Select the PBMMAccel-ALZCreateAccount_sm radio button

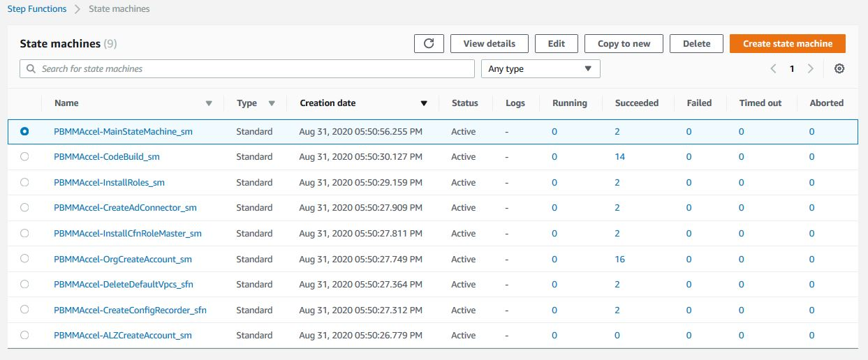tap(25, 336)
